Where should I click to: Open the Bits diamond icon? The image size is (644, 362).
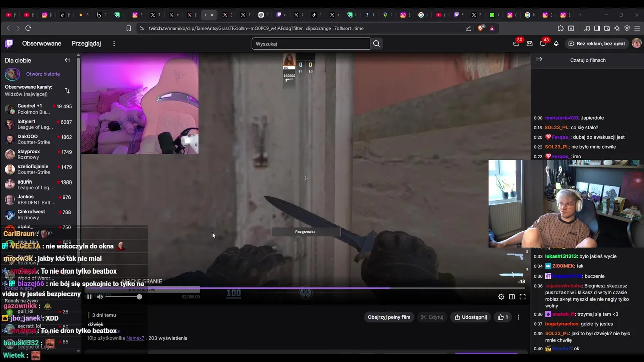coord(556,44)
